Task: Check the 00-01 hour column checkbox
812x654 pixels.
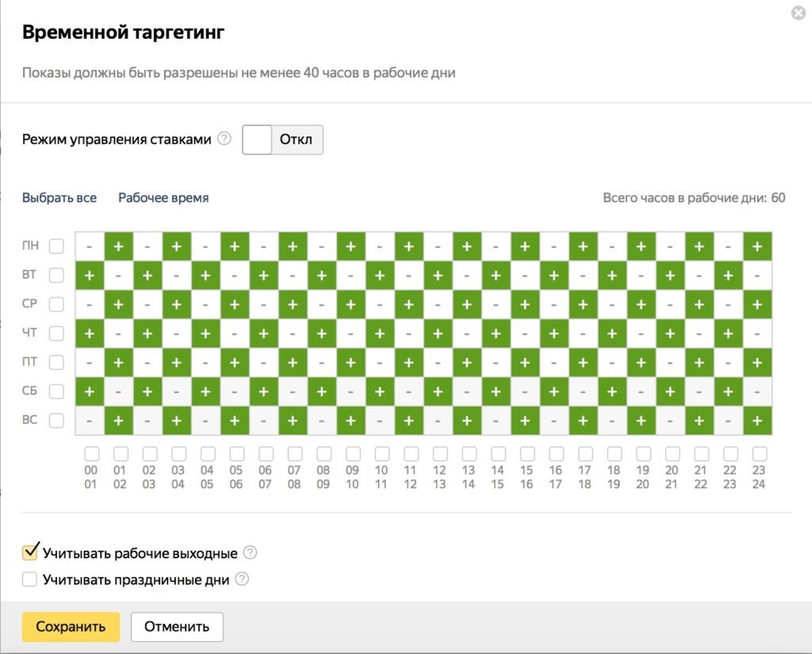Action: (91, 454)
